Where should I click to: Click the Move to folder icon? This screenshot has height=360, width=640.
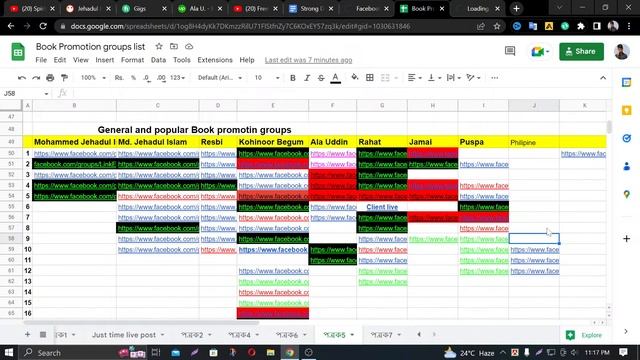[x=174, y=47]
